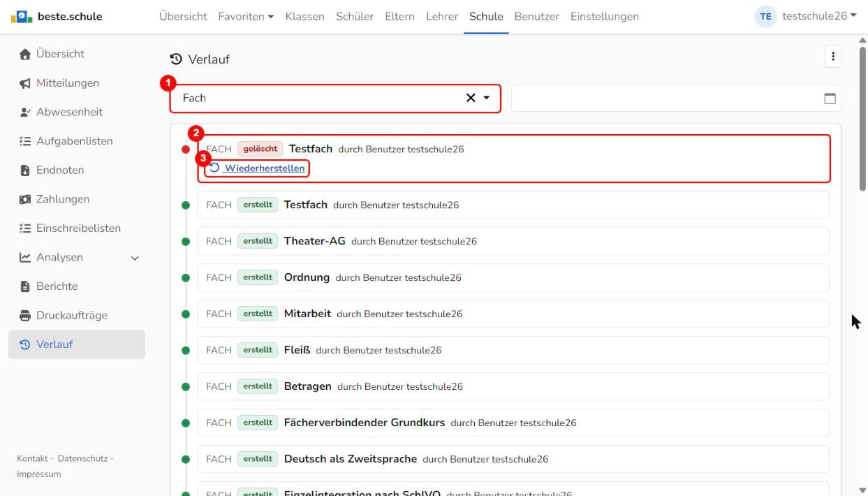
Task: Click the Mitteilungen megaphone icon
Action: tap(24, 83)
